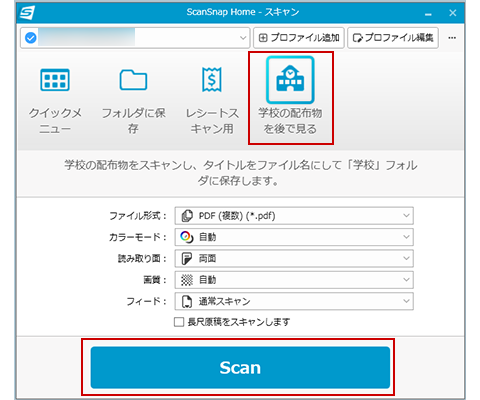This screenshot has width=480, height=400.
Task: Open the three-dot more options menu
Action: [452, 38]
